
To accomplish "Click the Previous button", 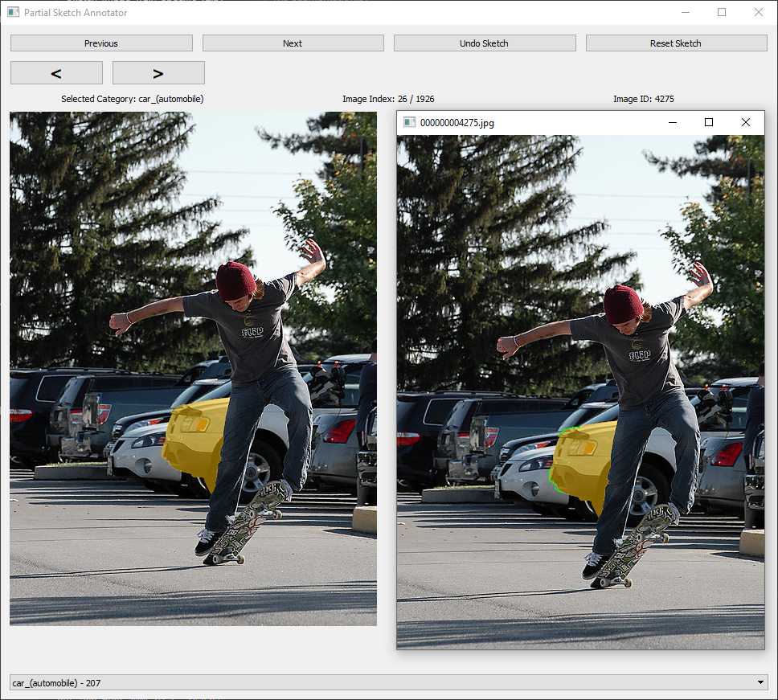I will pos(101,43).
